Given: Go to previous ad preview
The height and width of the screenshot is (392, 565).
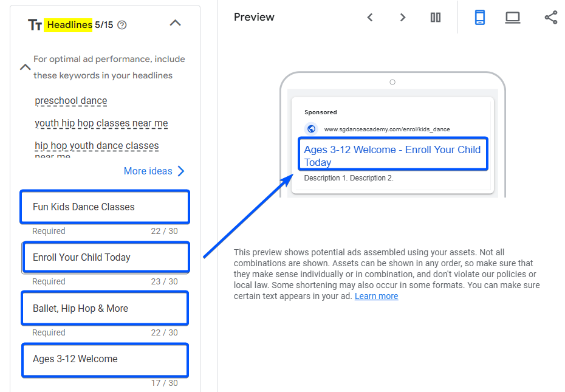Looking at the screenshot, I should tap(370, 18).
